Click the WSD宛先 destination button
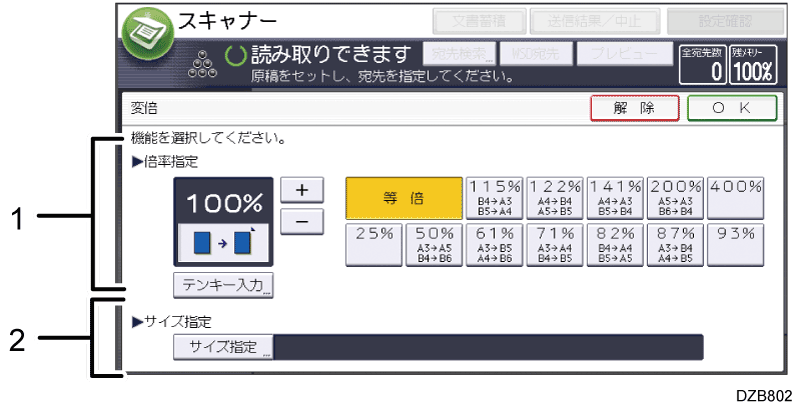This screenshot has height=407, width=792. click(x=536, y=54)
